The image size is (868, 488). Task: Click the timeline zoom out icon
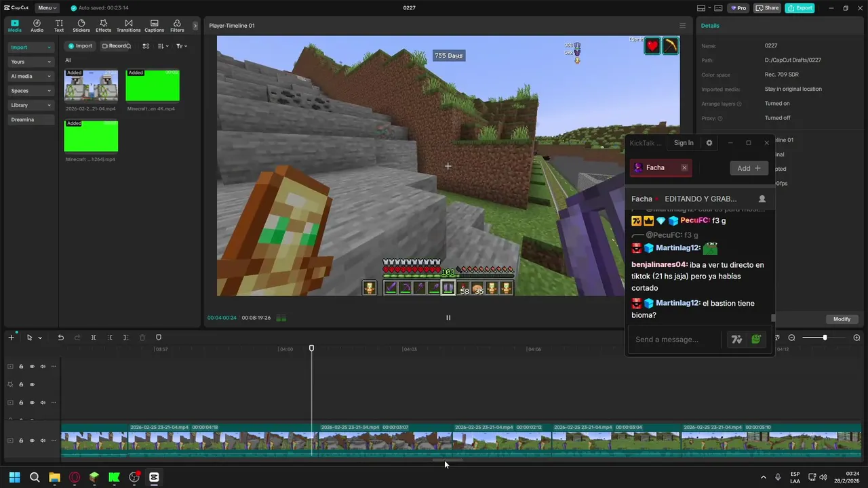tap(791, 338)
